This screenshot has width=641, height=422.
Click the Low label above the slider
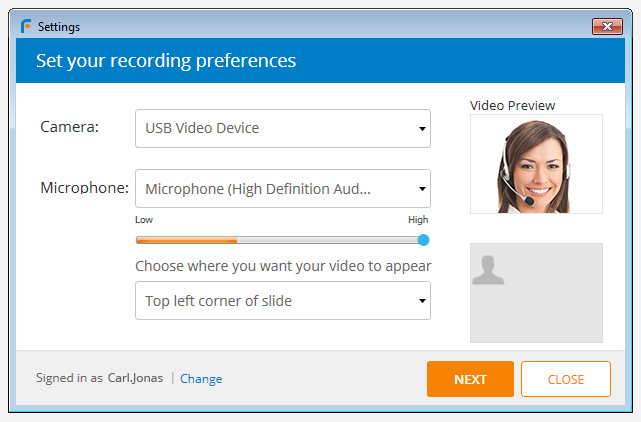[144, 219]
